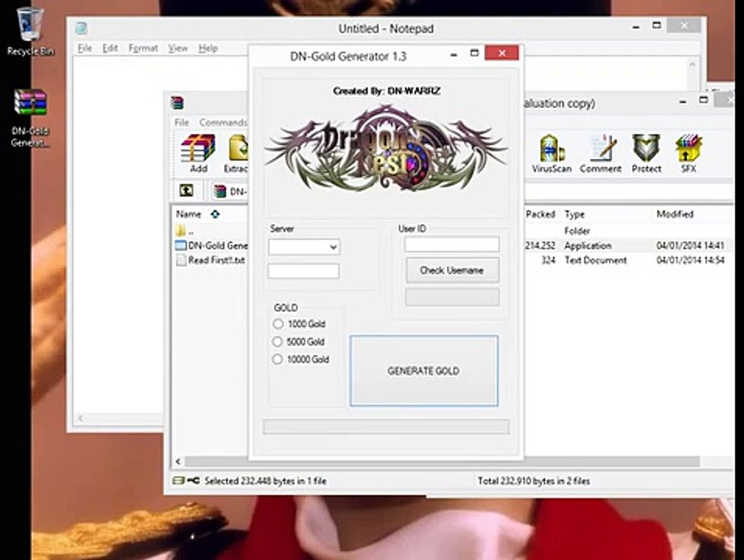Close the DN-Gold Generator window
Image resolution: width=744 pixels, height=560 pixels.
coord(501,53)
